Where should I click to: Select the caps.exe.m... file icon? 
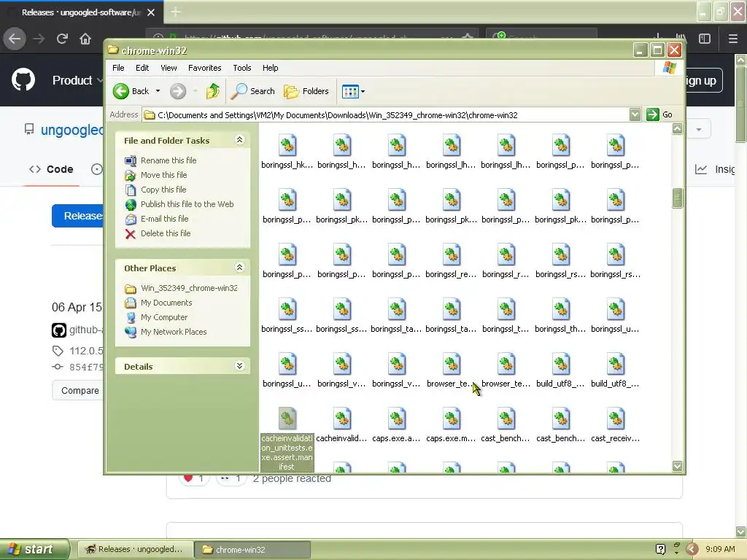[x=451, y=419]
